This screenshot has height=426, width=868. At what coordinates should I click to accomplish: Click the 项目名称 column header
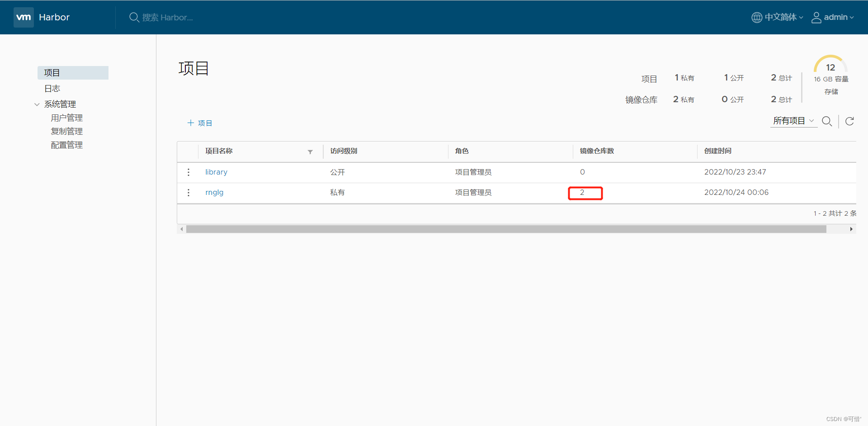219,151
